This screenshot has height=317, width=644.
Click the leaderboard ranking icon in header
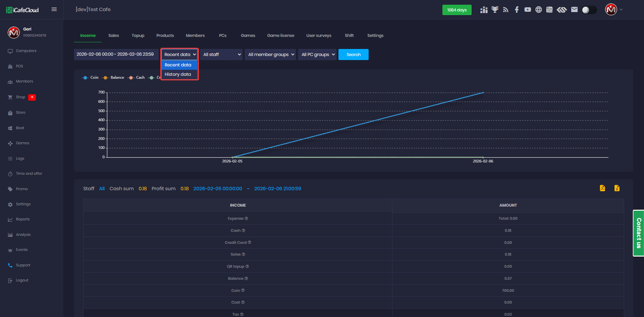[484, 10]
